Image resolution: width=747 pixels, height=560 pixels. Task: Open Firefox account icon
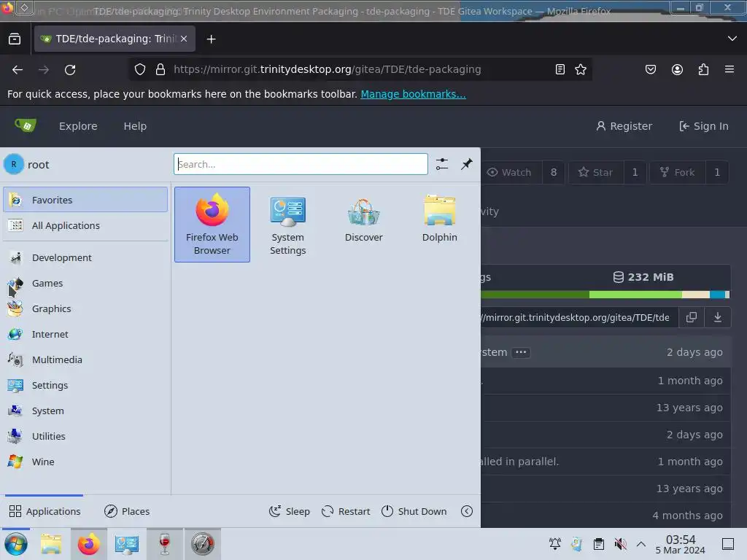(x=677, y=69)
